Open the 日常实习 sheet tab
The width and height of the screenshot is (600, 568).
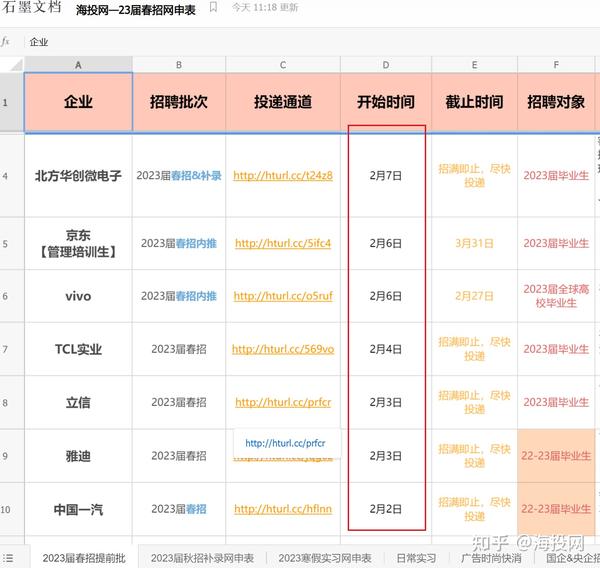(416, 558)
